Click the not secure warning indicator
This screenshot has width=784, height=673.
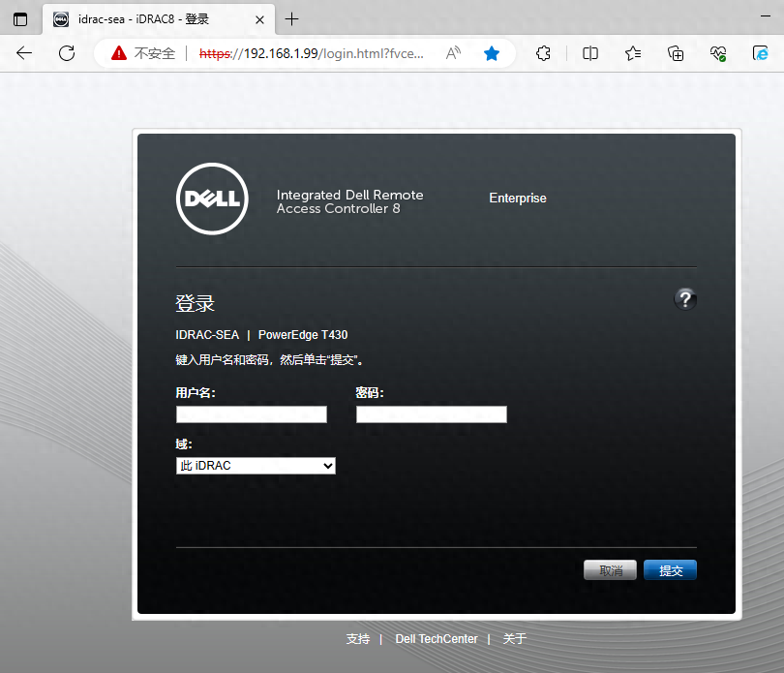(142, 54)
